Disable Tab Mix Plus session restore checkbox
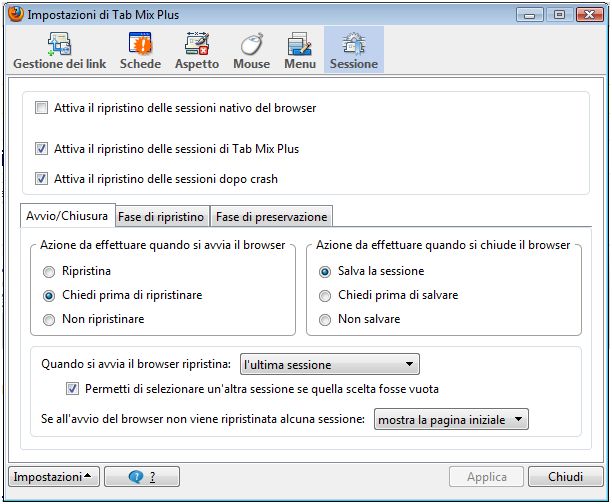The height and width of the screenshot is (504, 612). tap(41, 149)
